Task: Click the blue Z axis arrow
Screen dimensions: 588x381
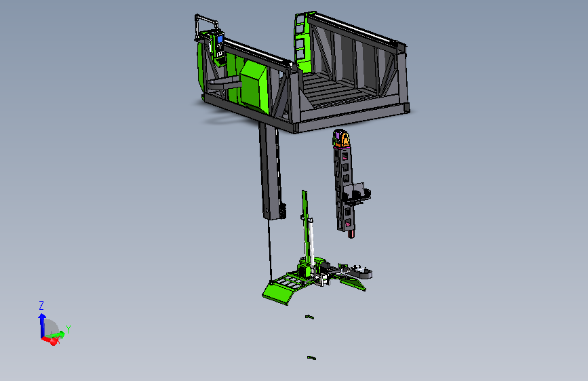Action: [x=42, y=325]
